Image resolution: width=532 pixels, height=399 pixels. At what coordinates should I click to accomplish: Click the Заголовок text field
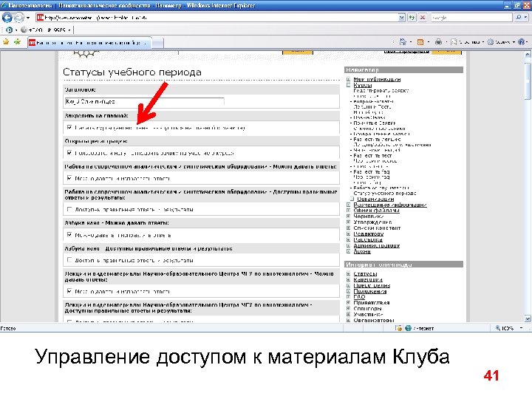click(144, 101)
